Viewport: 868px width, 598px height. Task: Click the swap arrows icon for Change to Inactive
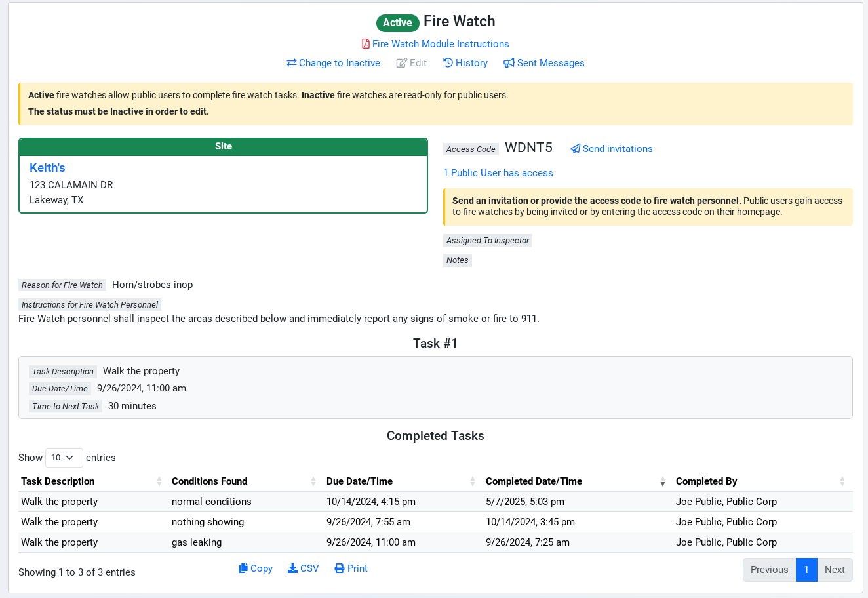click(x=292, y=63)
